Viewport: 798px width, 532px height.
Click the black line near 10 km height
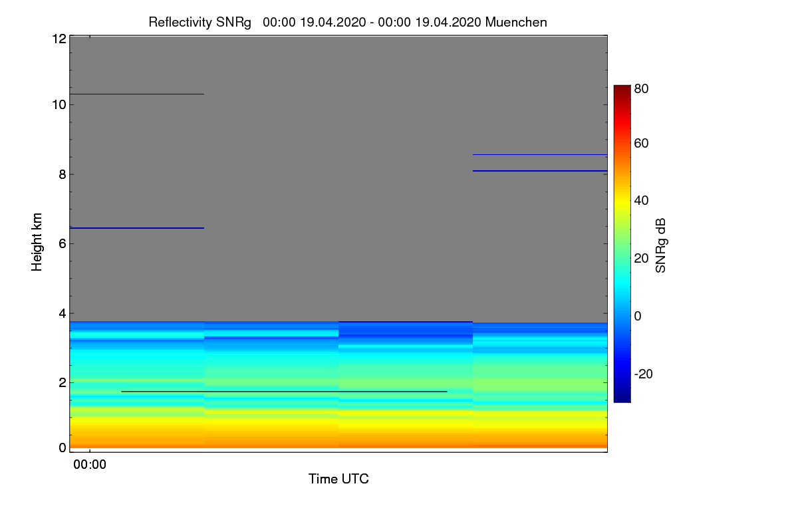tap(137, 94)
